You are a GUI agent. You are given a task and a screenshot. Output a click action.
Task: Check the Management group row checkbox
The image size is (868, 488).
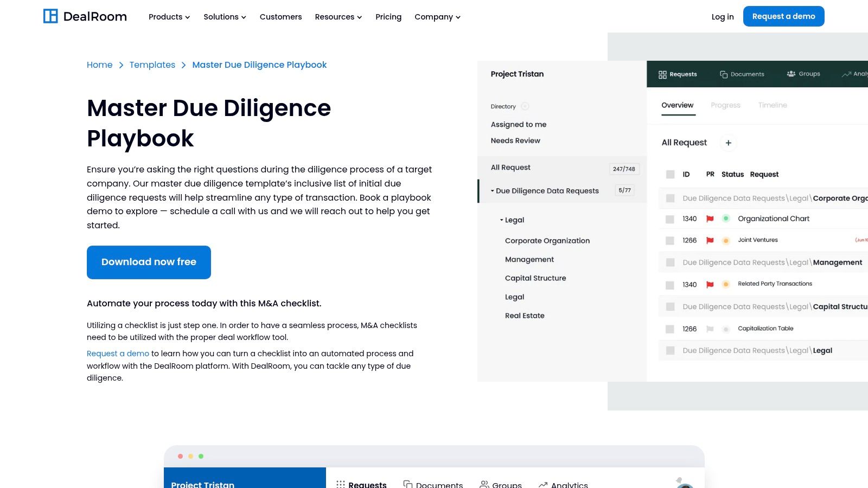671,262
